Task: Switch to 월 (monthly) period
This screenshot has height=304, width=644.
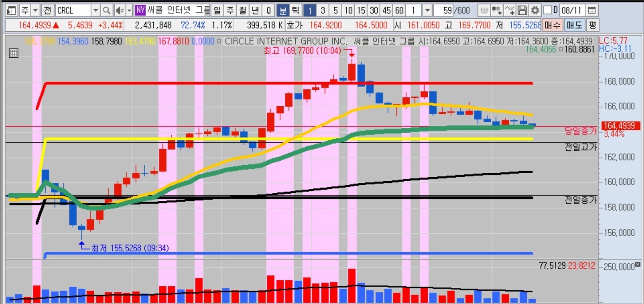Action: tap(242, 10)
